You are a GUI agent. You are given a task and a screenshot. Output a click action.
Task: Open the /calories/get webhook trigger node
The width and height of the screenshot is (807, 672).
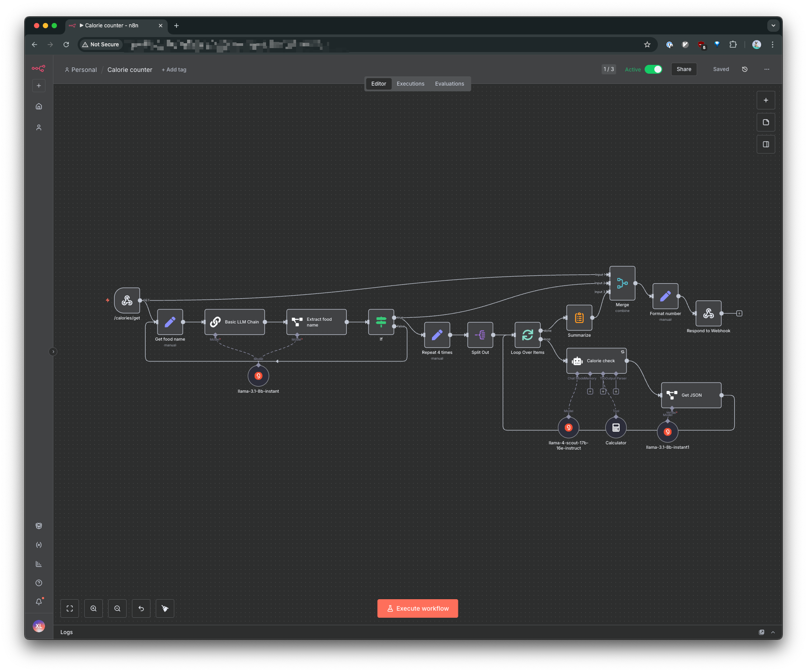pyautogui.click(x=127, y=300)
